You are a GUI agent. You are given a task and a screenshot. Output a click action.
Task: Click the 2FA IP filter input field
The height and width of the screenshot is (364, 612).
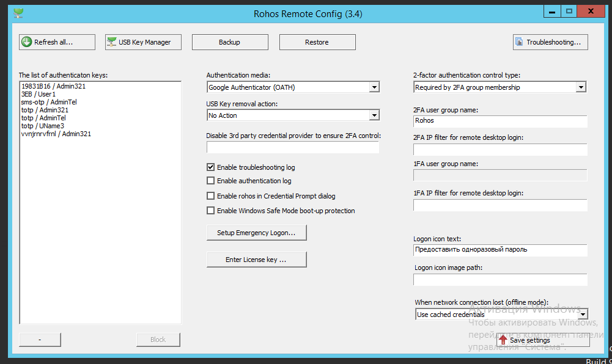coord(500,150)
